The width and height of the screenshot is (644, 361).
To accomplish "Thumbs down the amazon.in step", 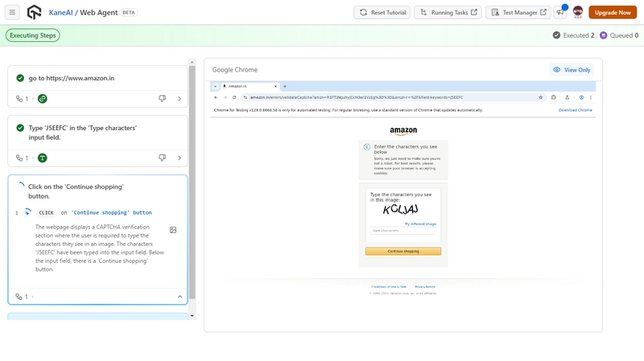I will [163, 98].
